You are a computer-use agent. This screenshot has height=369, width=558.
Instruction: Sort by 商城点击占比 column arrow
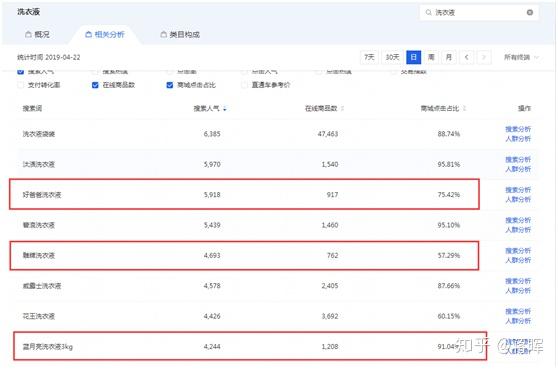[x=464, y=109]
